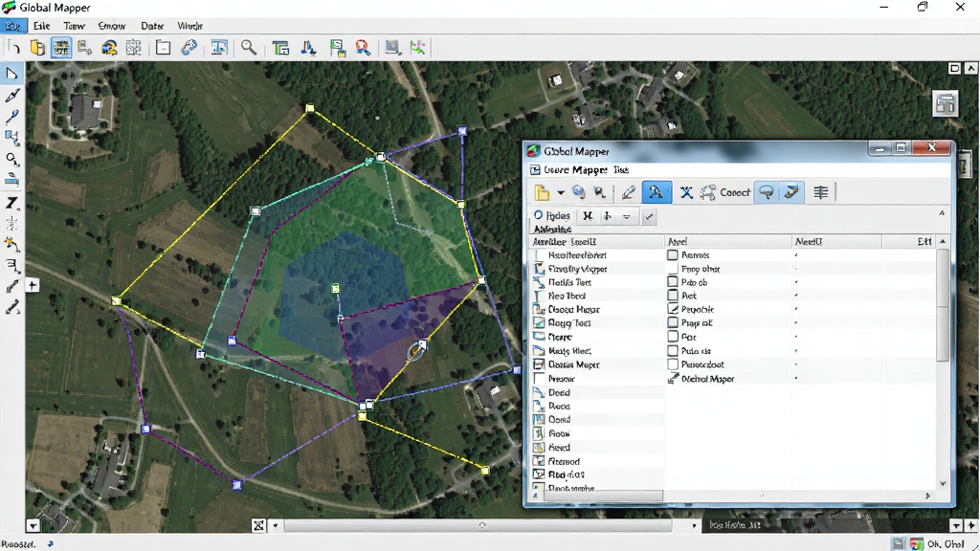Check the 'Aet' checkbox in dialog list
Image resolution: width=980 pixels, height=551 pixels.
(x=673, y=296)
